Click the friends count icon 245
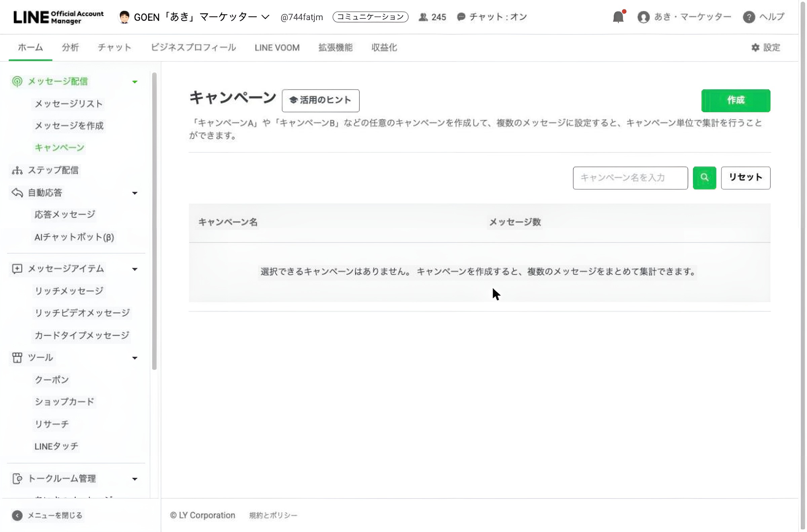 pos(423,17)
